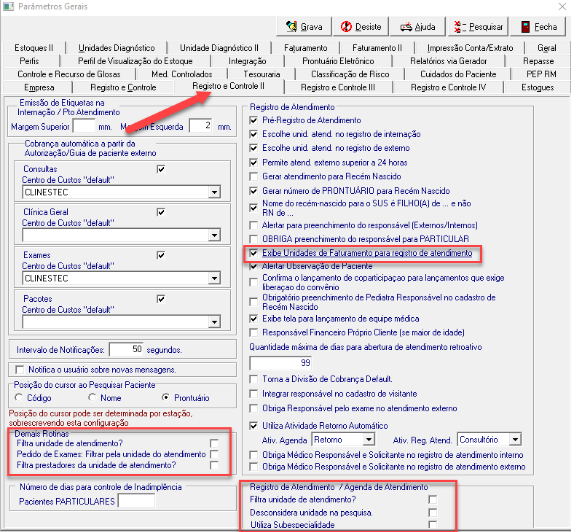Select the Nome cursor position option
This screenshot has width=571, height=532.
[x=92, y=397]
